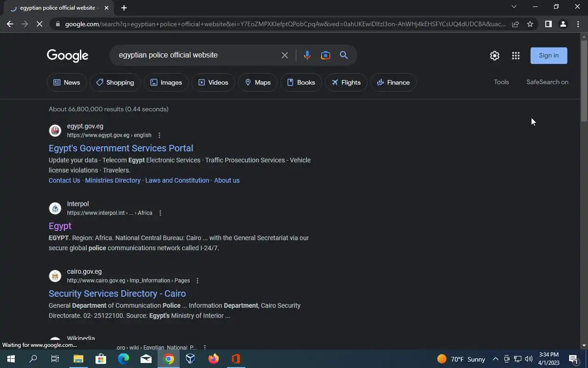Switch to Flights results
The width and height of the screenshot is (588, 368).
346,82
